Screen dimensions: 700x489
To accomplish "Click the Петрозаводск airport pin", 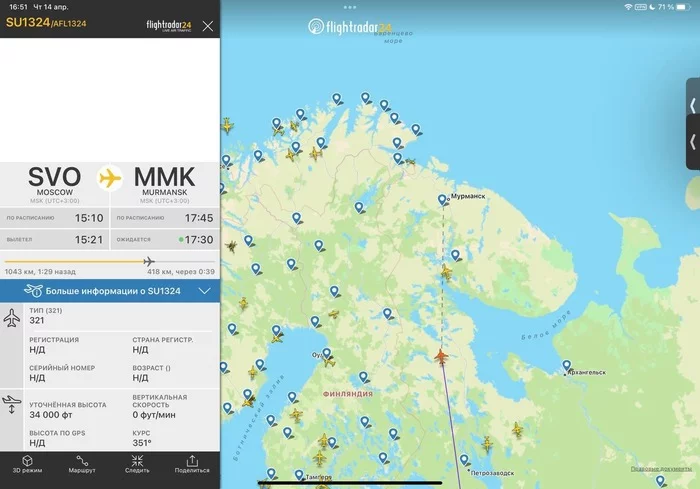I will pyautogui.click(x=464, y=460).
